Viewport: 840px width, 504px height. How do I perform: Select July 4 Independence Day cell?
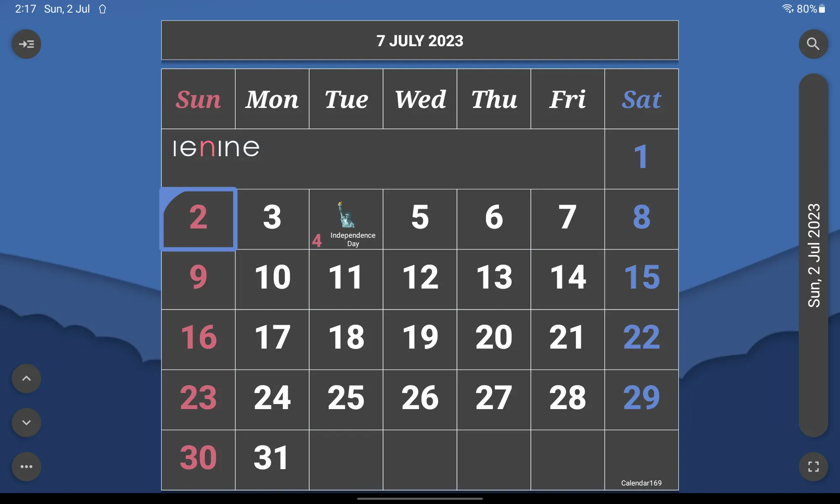click(x=346, y=219)
